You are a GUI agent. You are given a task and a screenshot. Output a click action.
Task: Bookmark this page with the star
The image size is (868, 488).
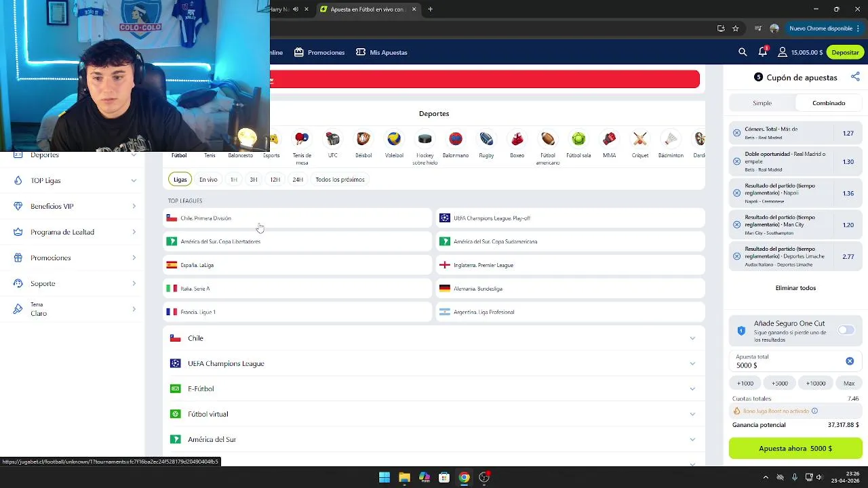pyautogui.click(x=736, y=28)
